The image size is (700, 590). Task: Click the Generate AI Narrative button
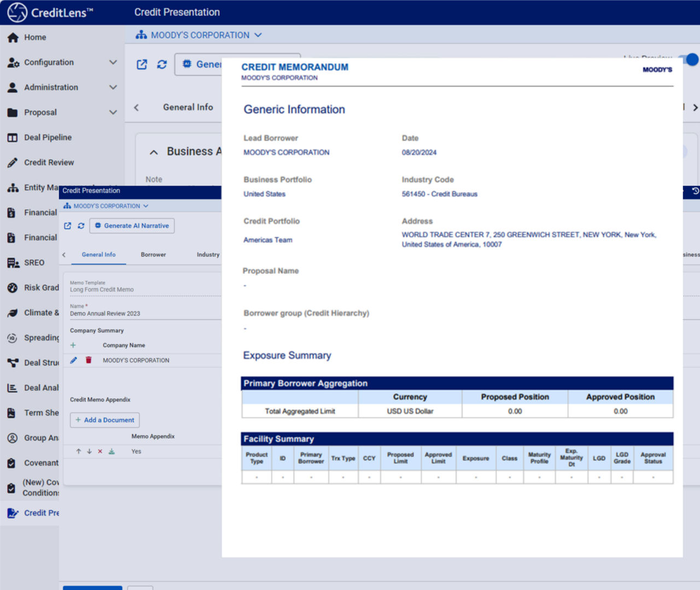coord(132,225)
